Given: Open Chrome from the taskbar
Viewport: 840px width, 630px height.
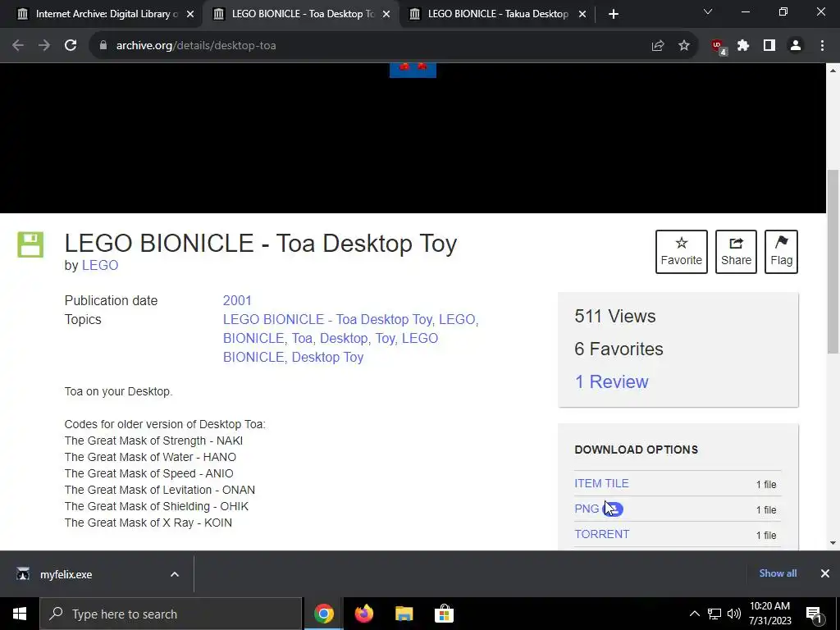Looking at the screenshot, I should (323, 614).
